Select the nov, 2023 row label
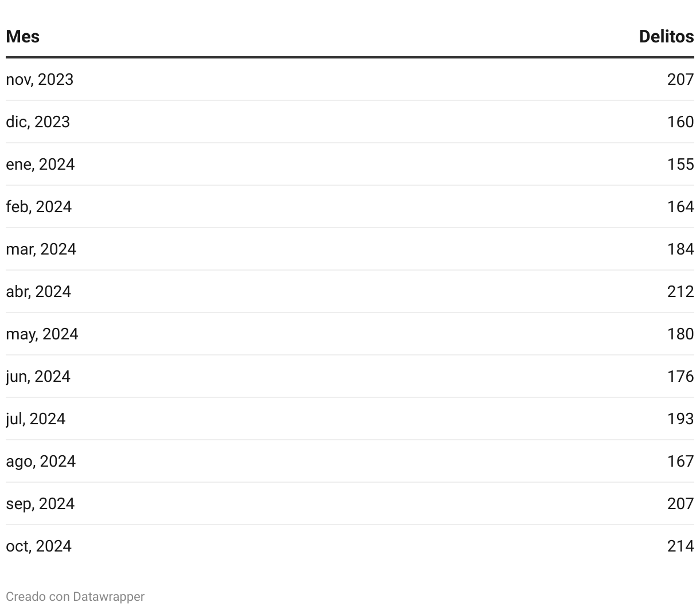This screenshot has height=610, width=700. tap(40, 80)
